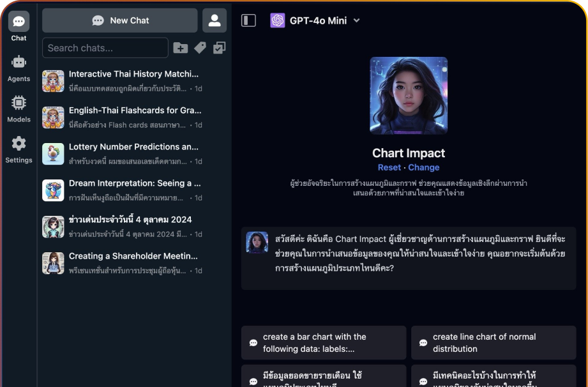This screenshot has height=387, width=588.
Task: Start a New Chat
Action: [x=120, y=20]
